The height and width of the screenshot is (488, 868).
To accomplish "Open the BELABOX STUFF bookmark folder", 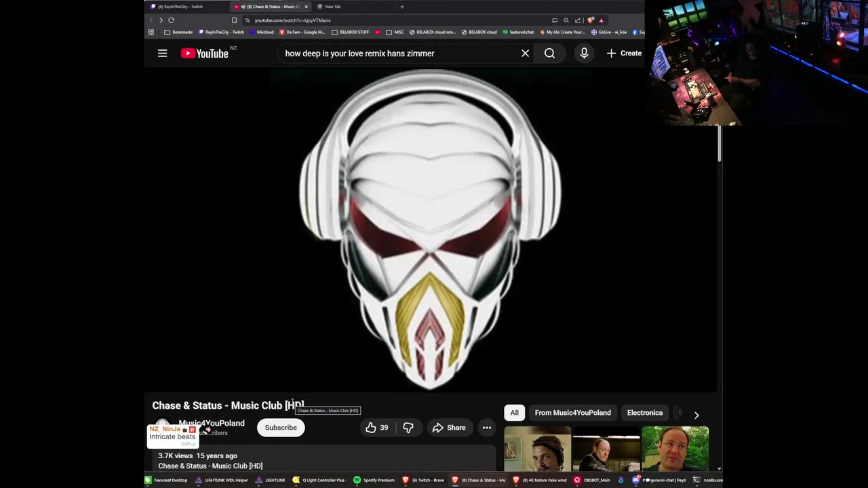I will 350,32.
